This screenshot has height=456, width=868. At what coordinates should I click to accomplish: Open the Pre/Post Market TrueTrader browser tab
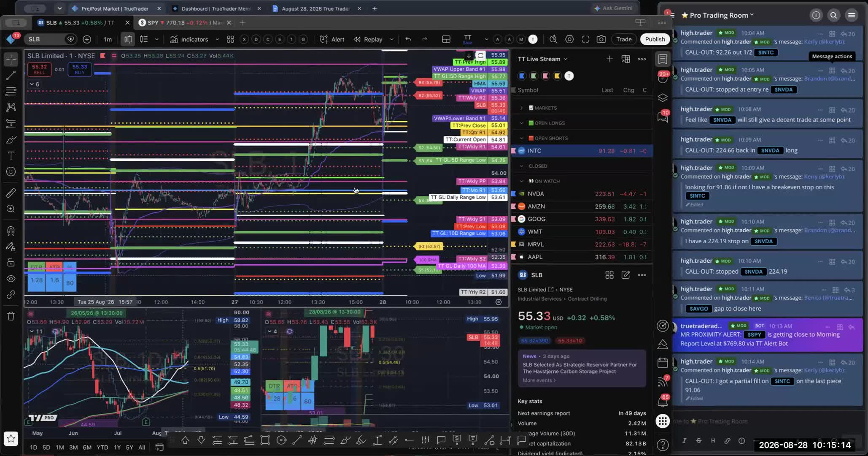115,8
